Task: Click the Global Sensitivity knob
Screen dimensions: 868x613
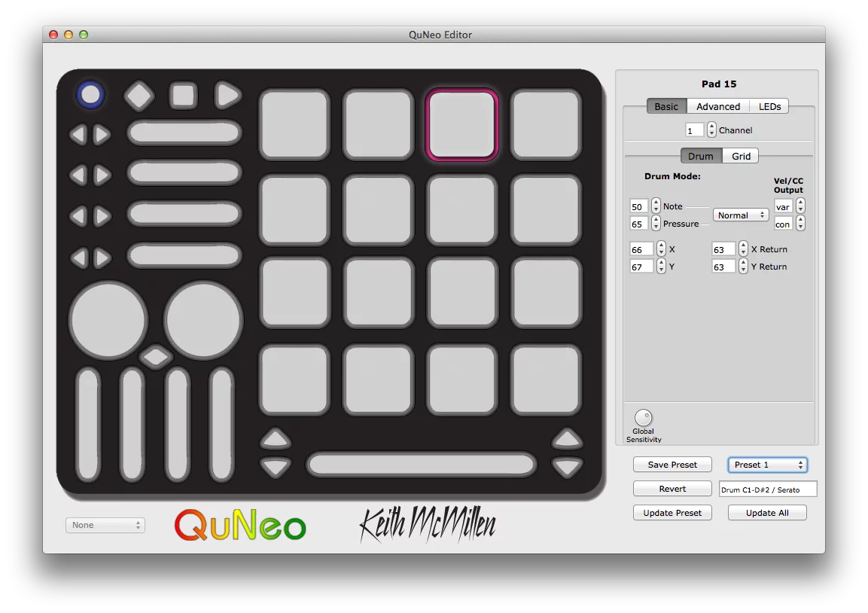Action: tap(644, 419)
